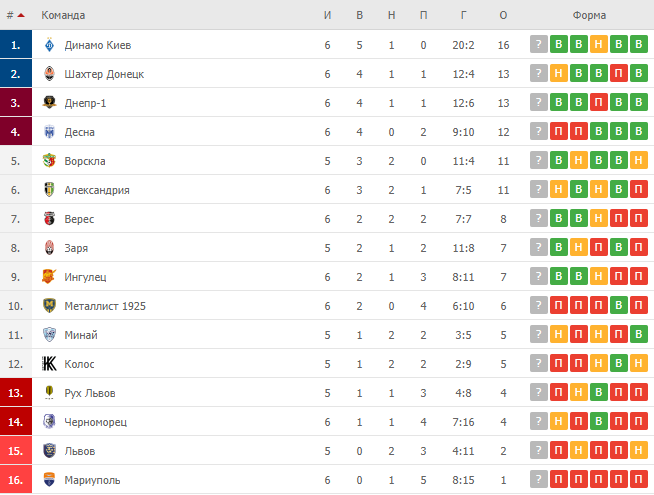
Task: Click the Мариуполь team crest
Action: pos(49,480)
